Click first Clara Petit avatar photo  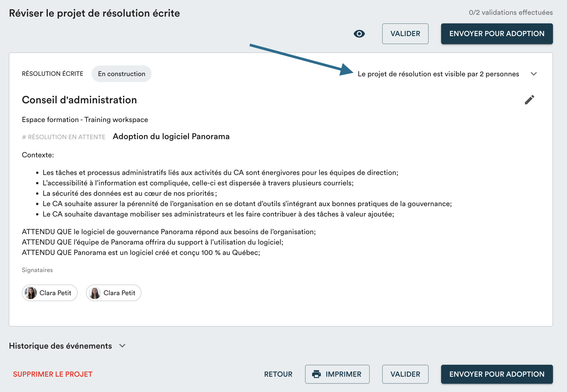[31, 293]
